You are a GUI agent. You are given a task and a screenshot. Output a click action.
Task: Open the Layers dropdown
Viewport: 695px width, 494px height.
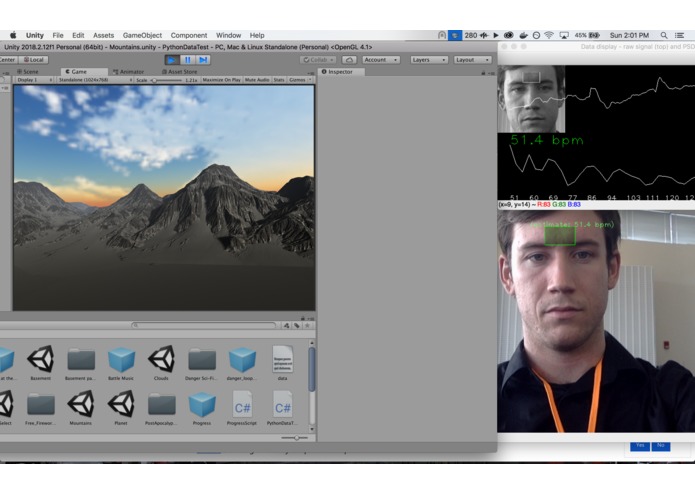tap(428, 60)
